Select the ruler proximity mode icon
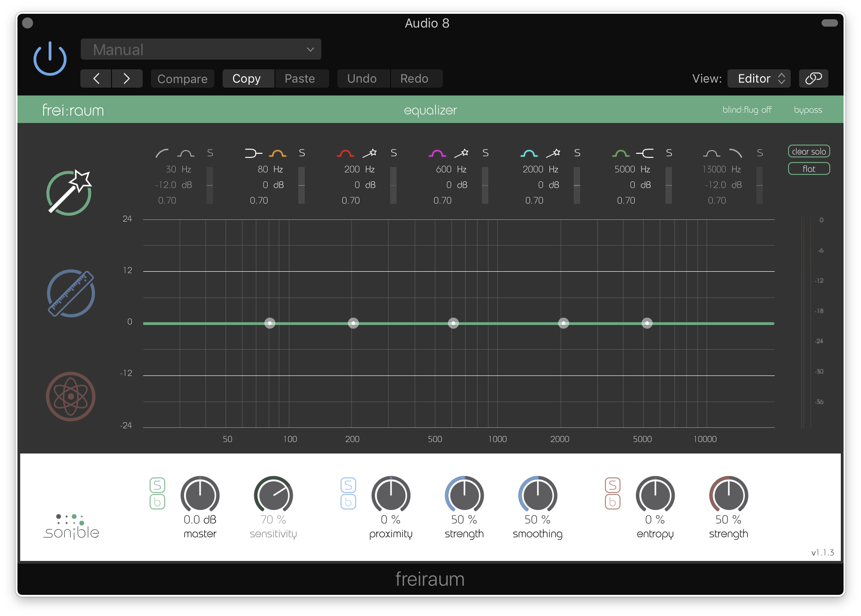 pyautogui.click(x=71, y=294)
